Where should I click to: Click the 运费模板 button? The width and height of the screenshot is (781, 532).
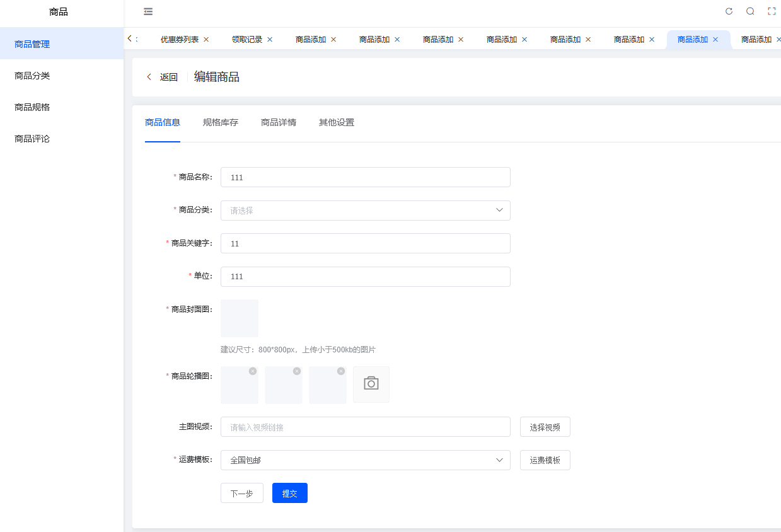point(545,460)
